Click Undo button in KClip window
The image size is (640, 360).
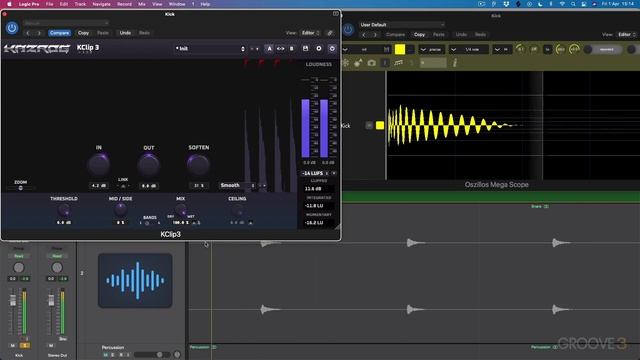[x=125, y=33]
